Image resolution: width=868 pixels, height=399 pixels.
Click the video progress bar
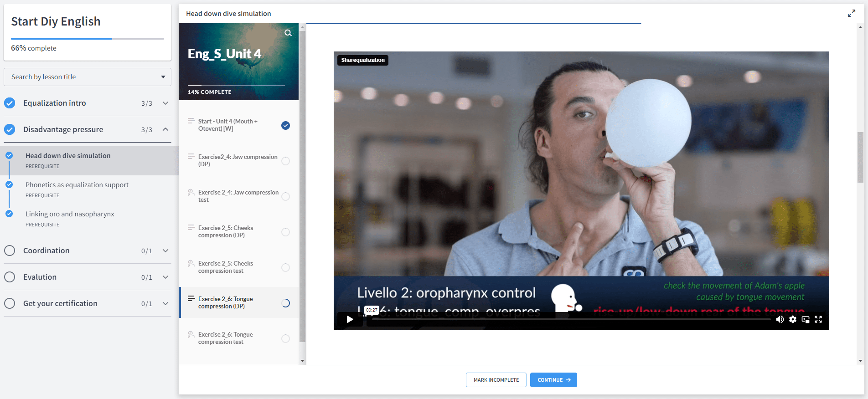click(x=570, y=319)
